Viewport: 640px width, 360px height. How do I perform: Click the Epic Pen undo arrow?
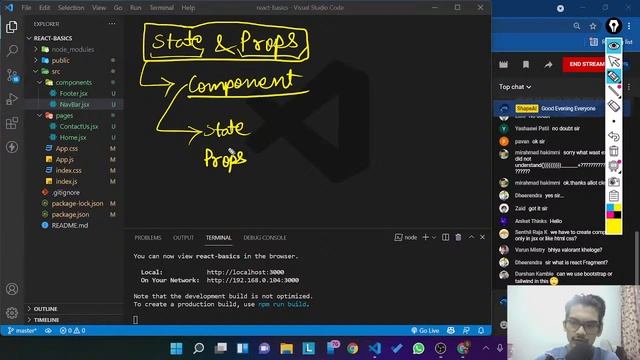click(614, 136)
